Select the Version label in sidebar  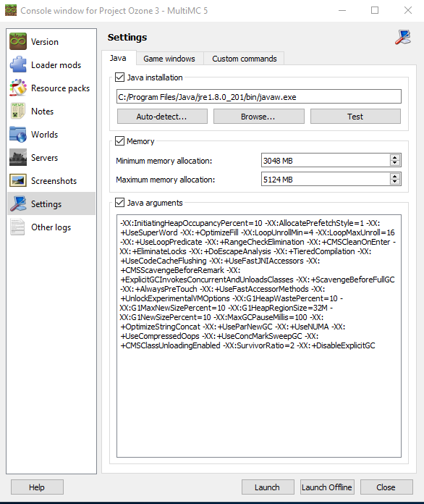coord(45,42)
